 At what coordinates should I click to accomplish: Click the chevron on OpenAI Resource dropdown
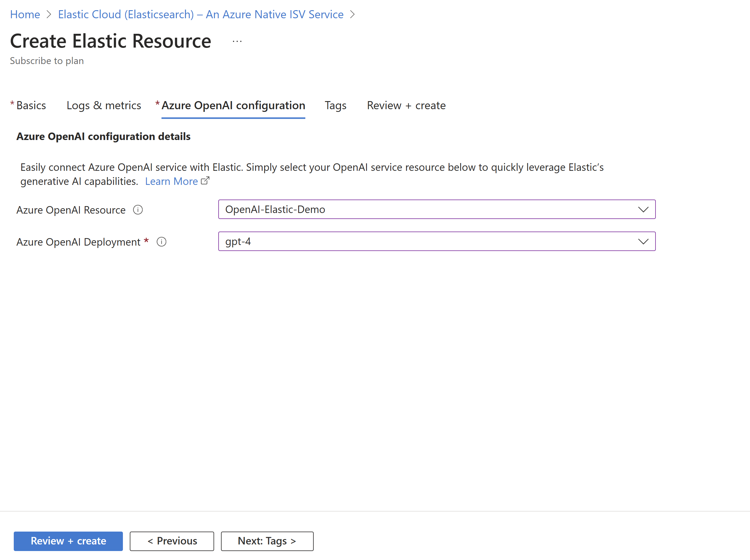point(643,209)
